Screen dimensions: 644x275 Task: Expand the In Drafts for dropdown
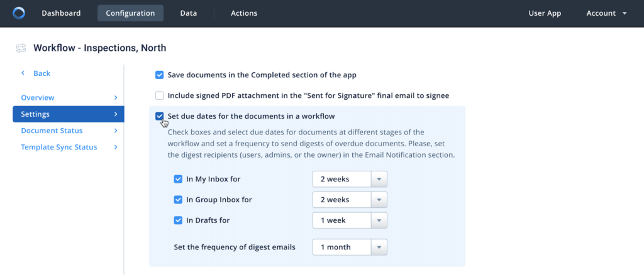[x=379, y=220]
